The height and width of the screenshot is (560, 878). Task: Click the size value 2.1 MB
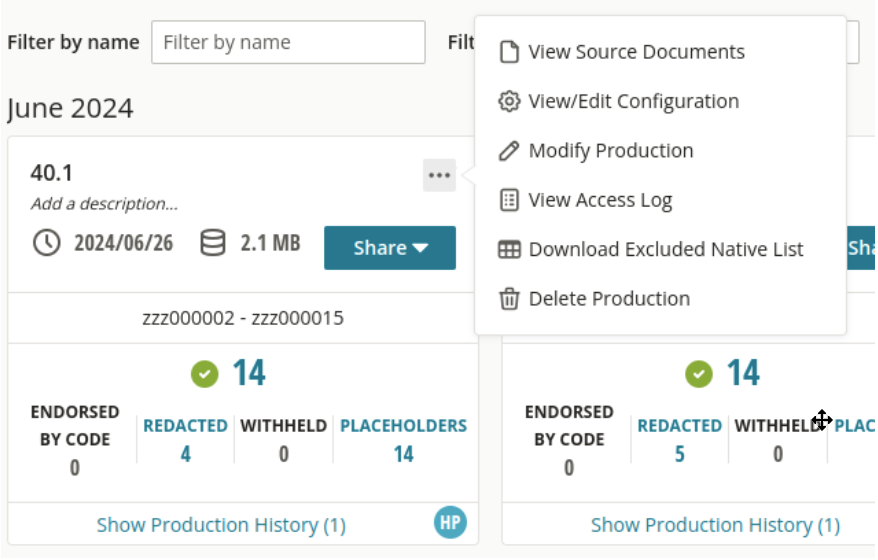coord(270,243)
